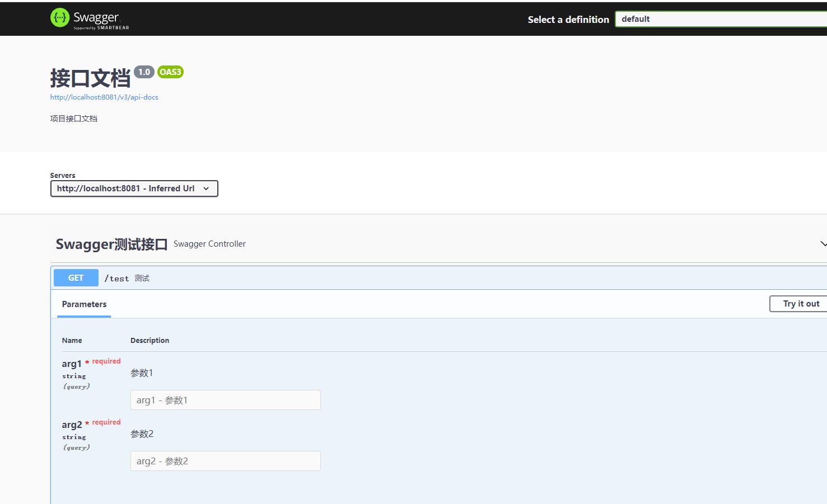Screen dimensions: 827x504
Task: Select the Parameters tab
Action: click(x=84, y=304)
